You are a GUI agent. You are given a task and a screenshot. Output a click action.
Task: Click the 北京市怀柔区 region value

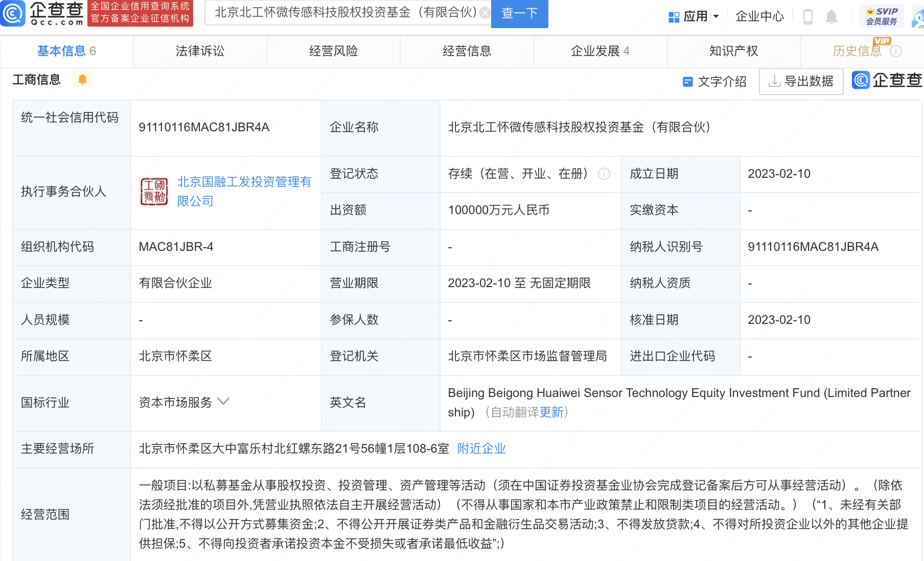(175, 356)
